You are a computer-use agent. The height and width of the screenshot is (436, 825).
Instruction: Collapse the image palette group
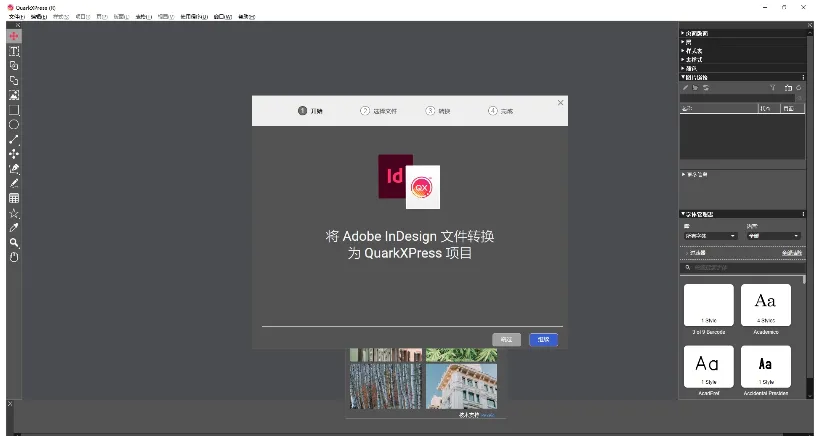click(683, 77)
